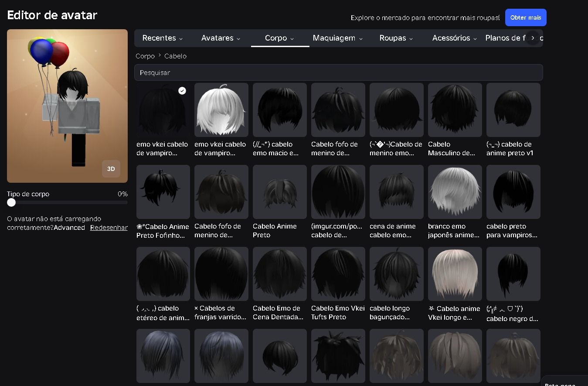Expand the Acessórios dropdown
Viewport: 588px width, 386px height.
click(455, 38)
